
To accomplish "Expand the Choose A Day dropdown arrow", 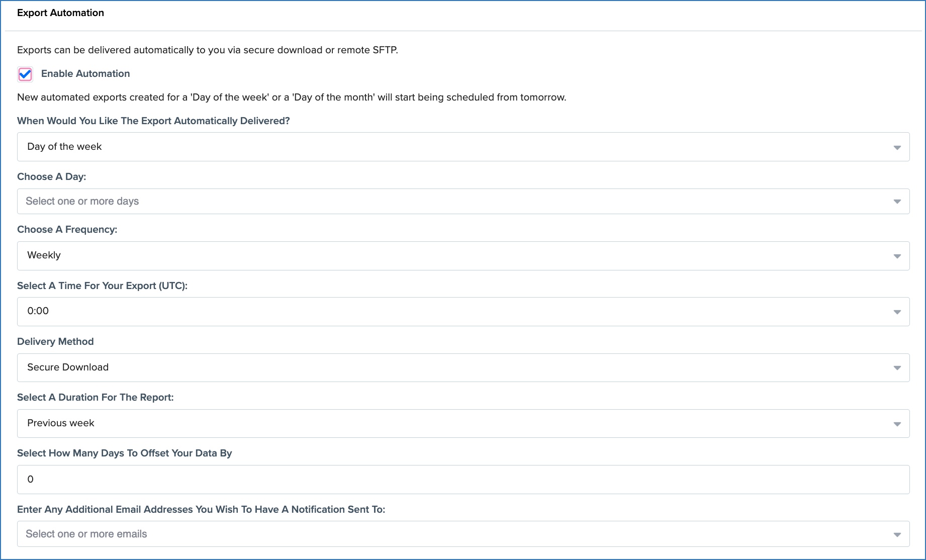I will coord(897,202).
